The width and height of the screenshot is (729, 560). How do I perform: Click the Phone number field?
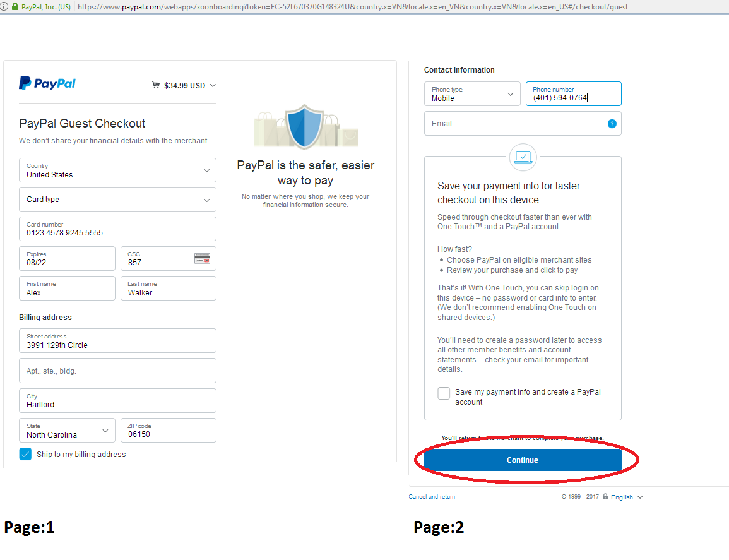tap(574, 94)
